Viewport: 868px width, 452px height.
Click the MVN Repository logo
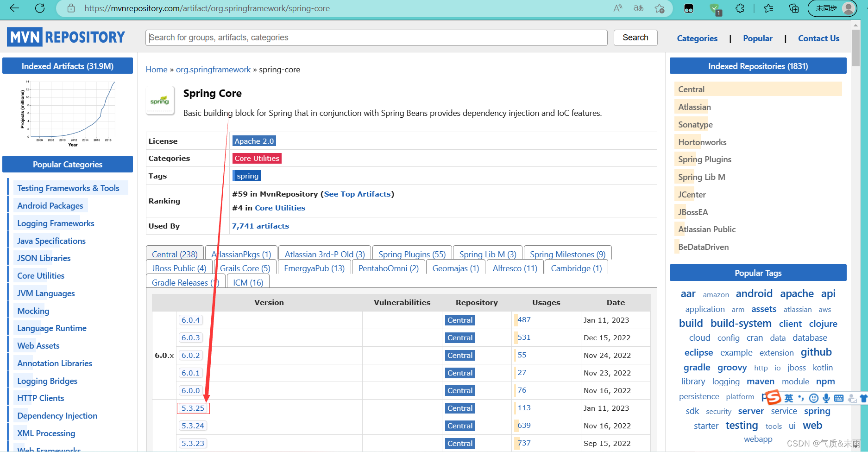click(x=66, y=37)
